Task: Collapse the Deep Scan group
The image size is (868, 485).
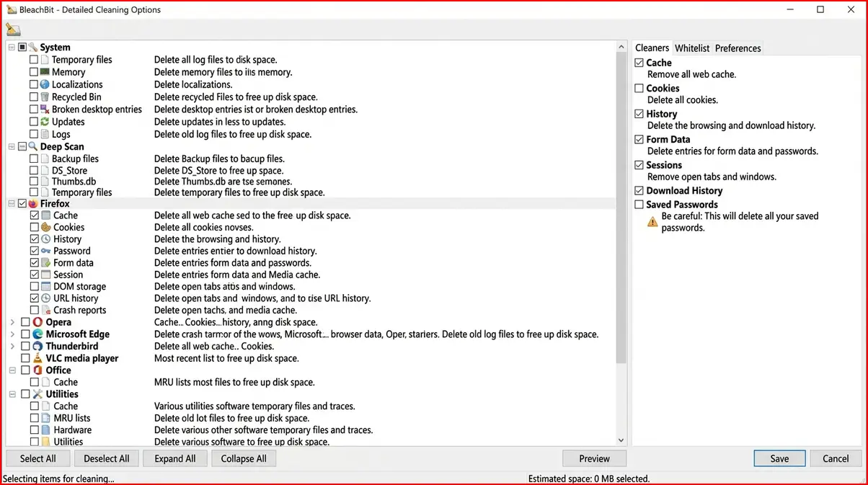Action: coord(12,146)
